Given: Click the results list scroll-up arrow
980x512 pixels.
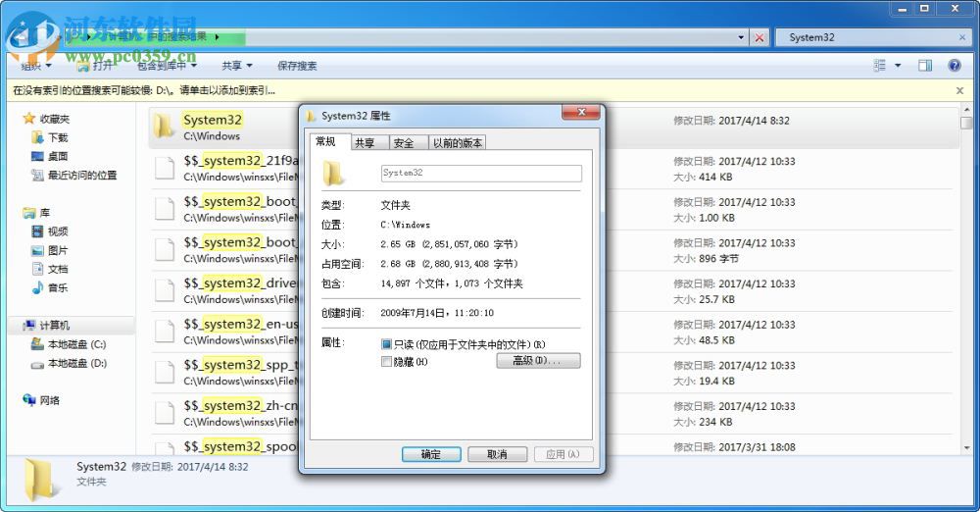Looking at the screenshot, I should click(x=967, y=110).
